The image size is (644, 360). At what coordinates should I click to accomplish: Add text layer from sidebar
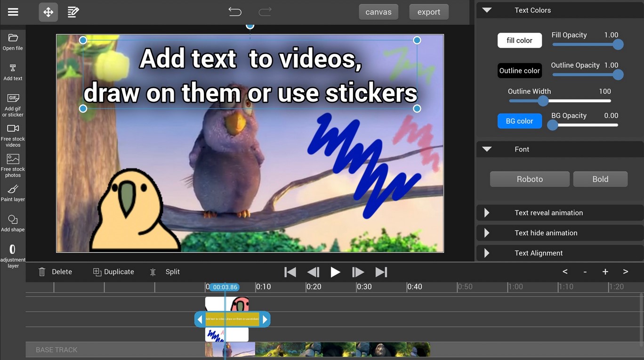[x=13, y=72]
